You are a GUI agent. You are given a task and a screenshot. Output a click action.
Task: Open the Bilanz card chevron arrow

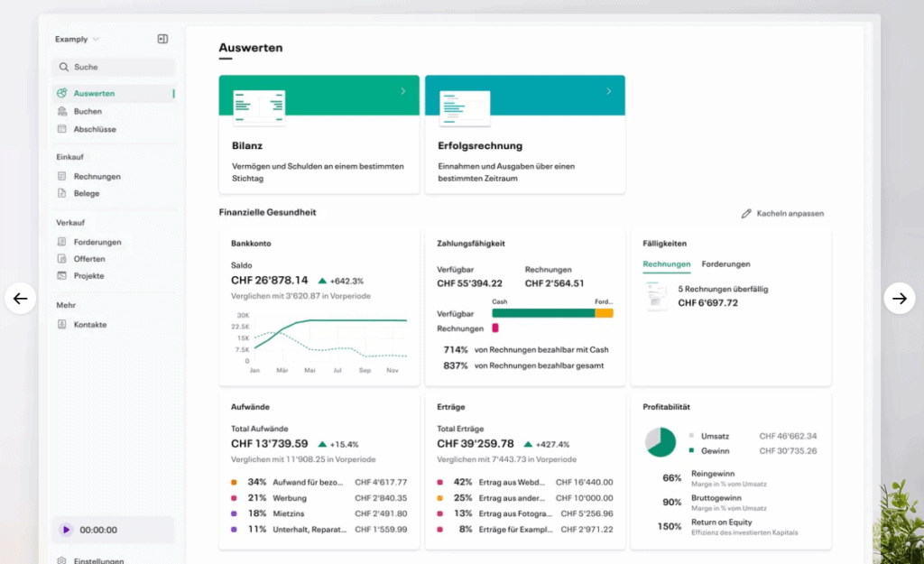pos(402,91)
